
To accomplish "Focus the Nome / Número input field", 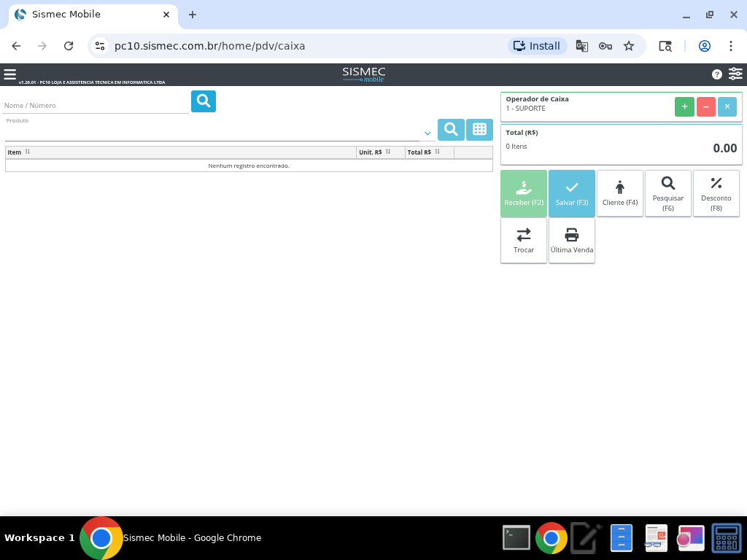I will [96, 106].
